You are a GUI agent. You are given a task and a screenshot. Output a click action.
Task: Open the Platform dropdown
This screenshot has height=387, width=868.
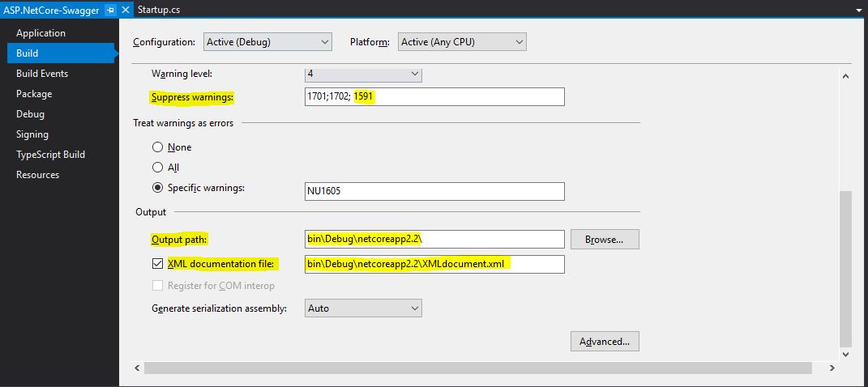coord(462,42)
